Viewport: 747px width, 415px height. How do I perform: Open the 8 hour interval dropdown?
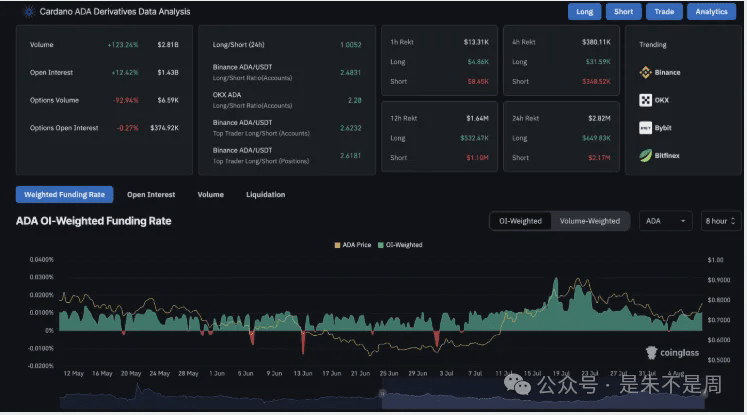pos(721,221)
